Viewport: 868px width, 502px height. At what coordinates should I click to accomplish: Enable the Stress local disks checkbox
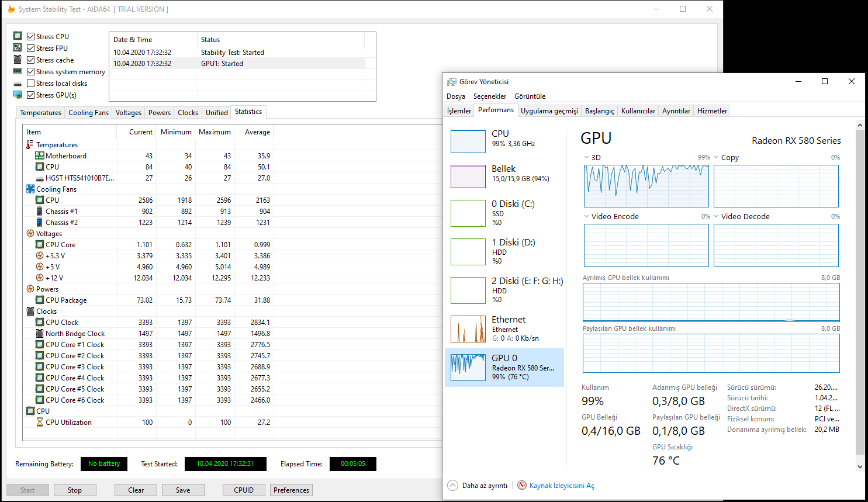(31, 84)
